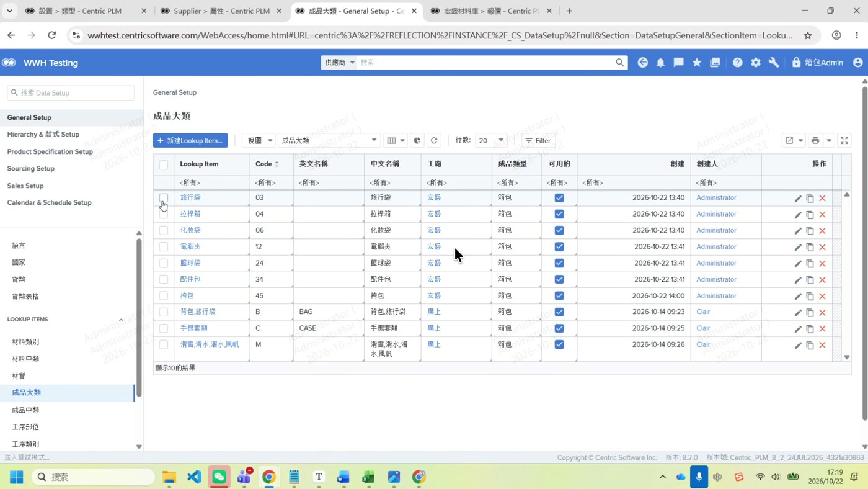Open the settings gear icon
The height and width of the screenshot is (489, 868).
[x=756, y=63]
